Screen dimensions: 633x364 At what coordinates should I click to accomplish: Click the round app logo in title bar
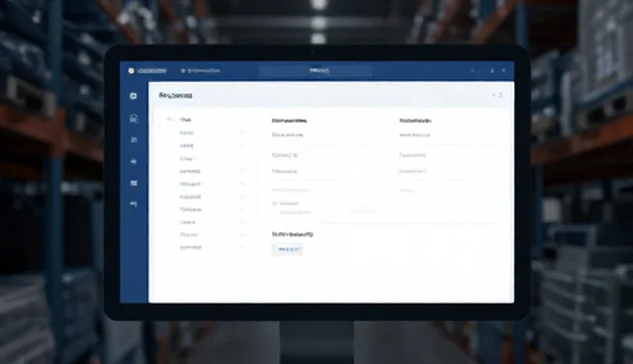pyautogui.click(x=131, y=70)
